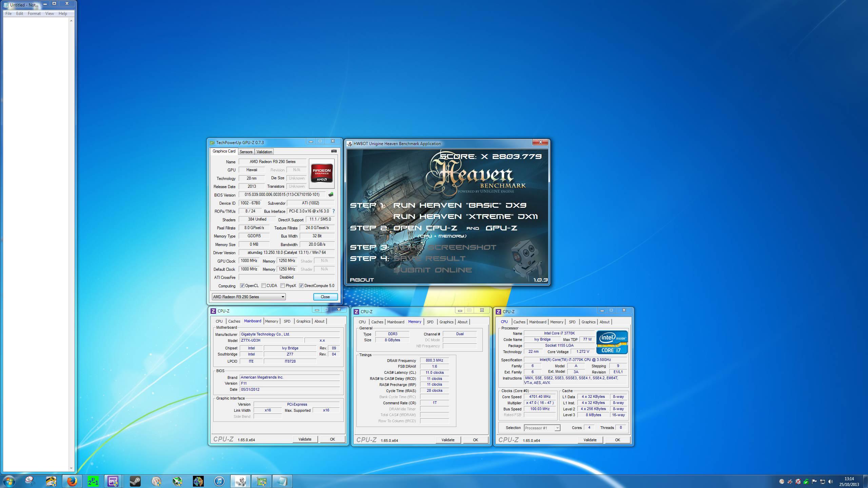868x488 pixels.
Task: Open Firefox from the taskbar
Action: pyautogui.click(x=72, y=481)
